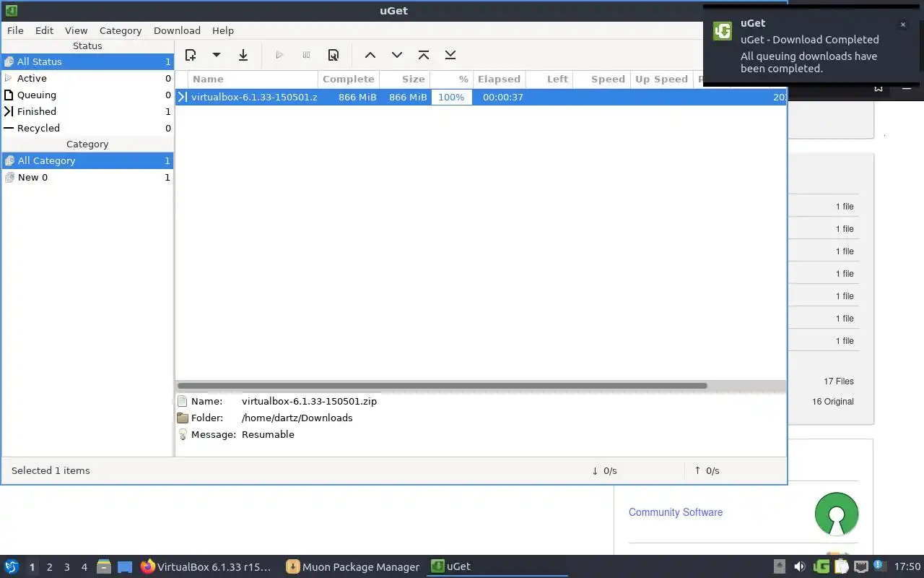Sort by the Elapsed column header
The width and height of the screenshot is (924, 578).
[x=499, y=79]
